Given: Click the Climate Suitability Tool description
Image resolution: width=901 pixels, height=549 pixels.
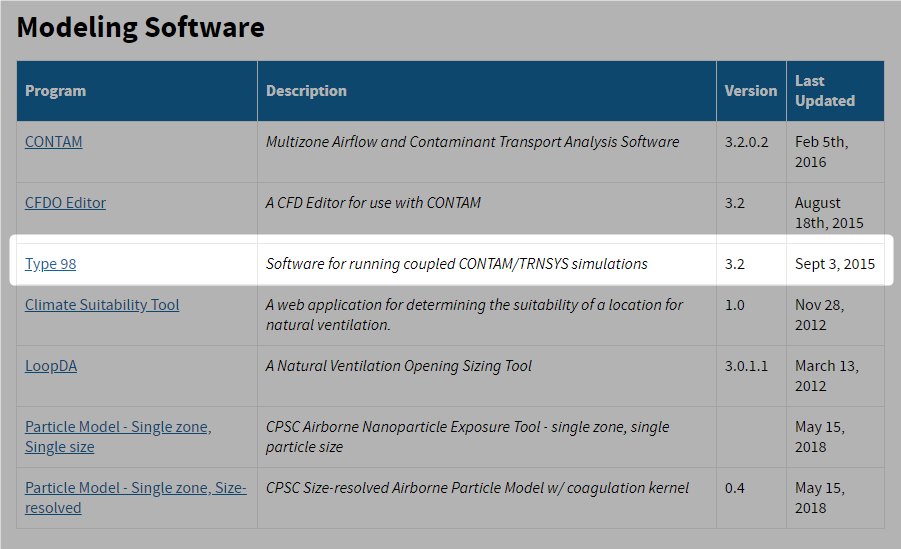Looking at the screenshot, I should 474,314.
